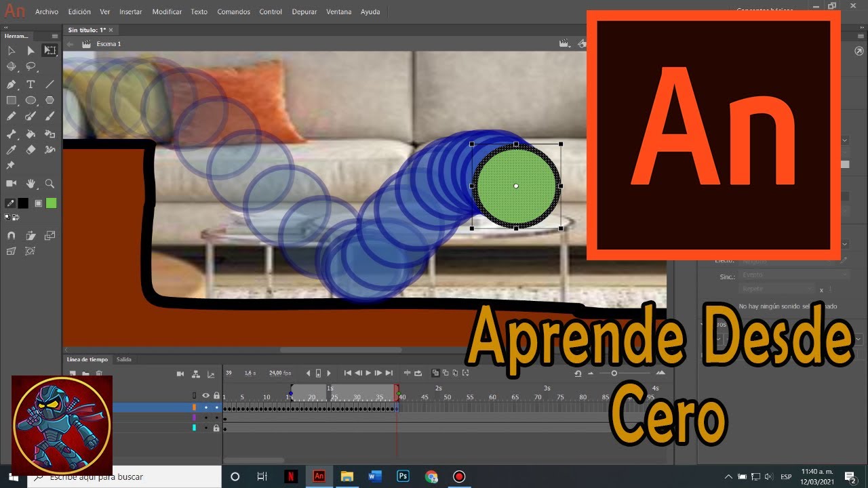Click the Sinc. Evento dropdown
This screenshot has height=488, width=868.
[795, 275]
